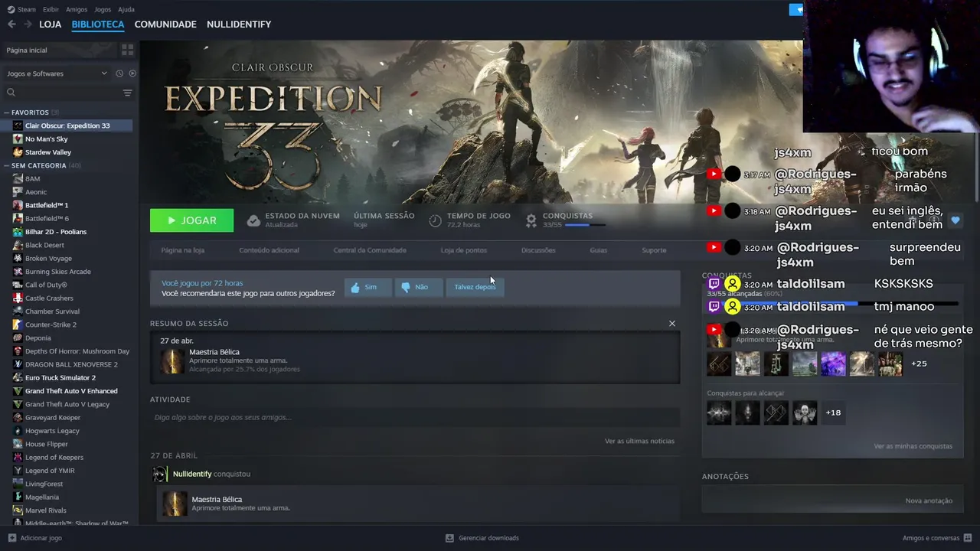Close the session summary panel

point(672,324)
